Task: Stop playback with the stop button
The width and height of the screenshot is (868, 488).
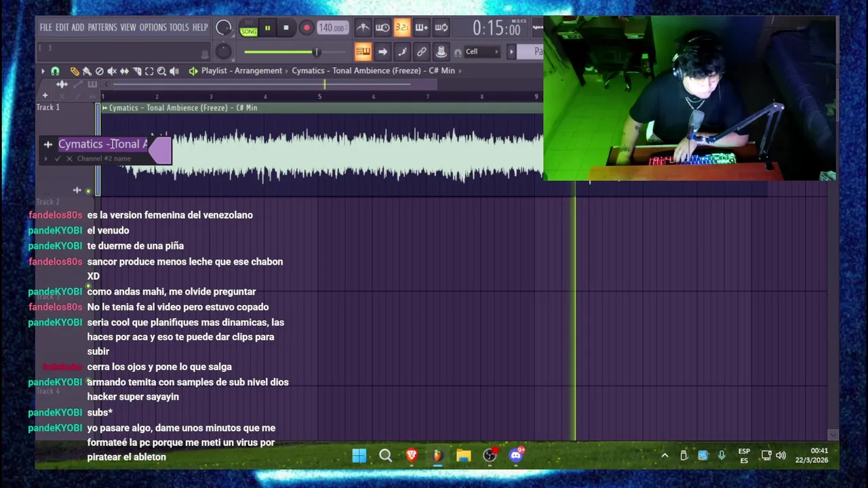Action: pyautogui.click(x=285, y=28)
